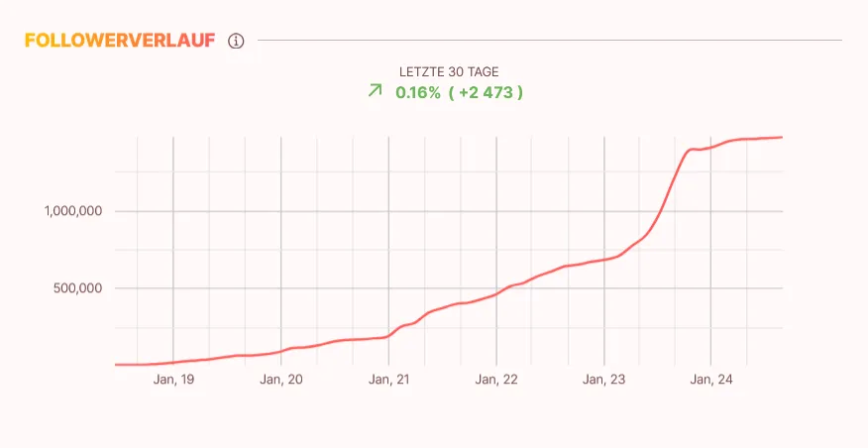Select the Jan, 22 axis label

point(496,380)
